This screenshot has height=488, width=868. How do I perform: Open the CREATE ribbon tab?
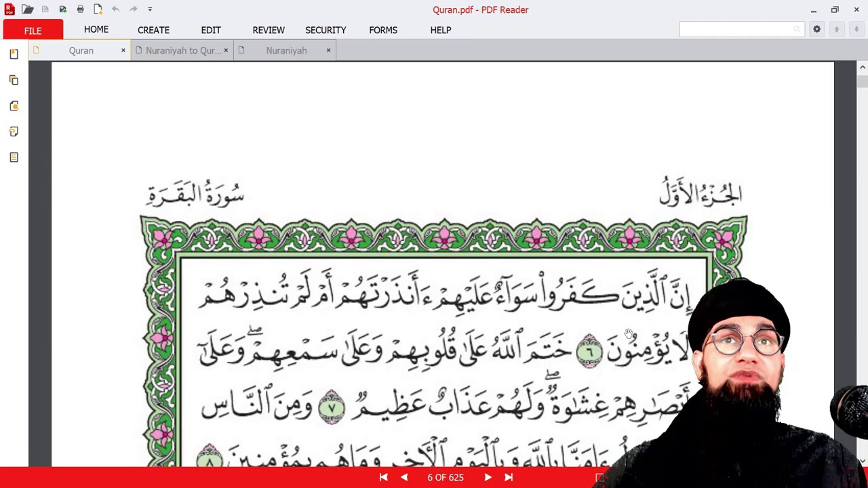coord(153,30)
